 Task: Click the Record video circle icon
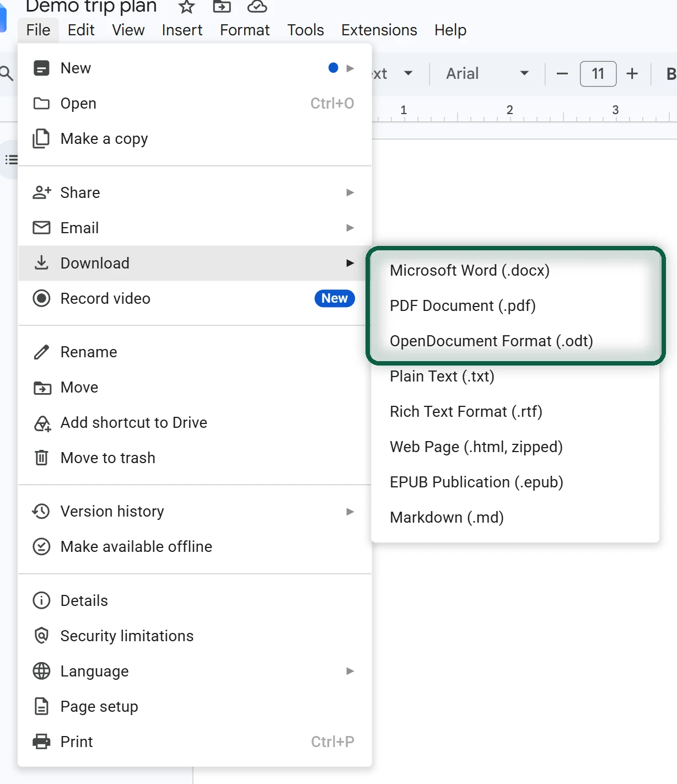point(41,298)
